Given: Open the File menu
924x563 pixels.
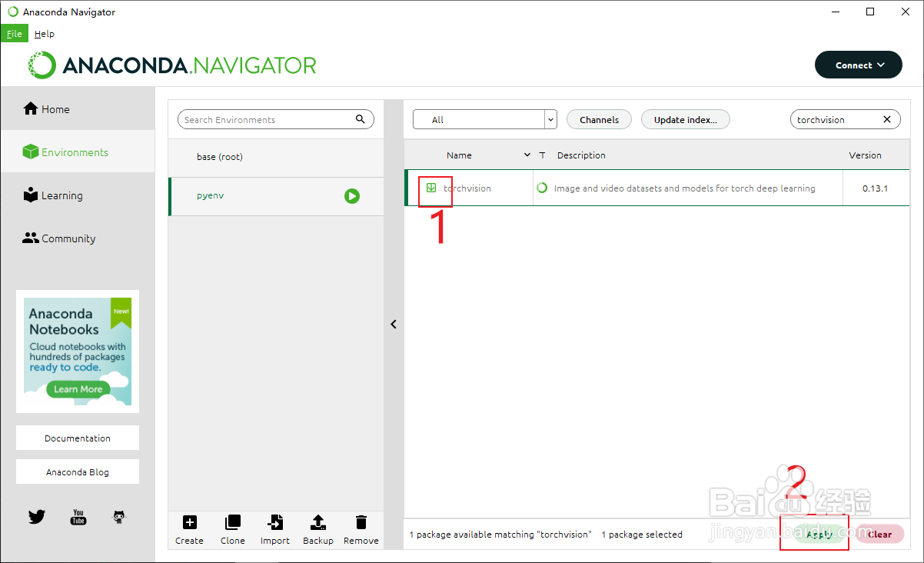Looking at the screenshot, I should (x=15, y=34).
